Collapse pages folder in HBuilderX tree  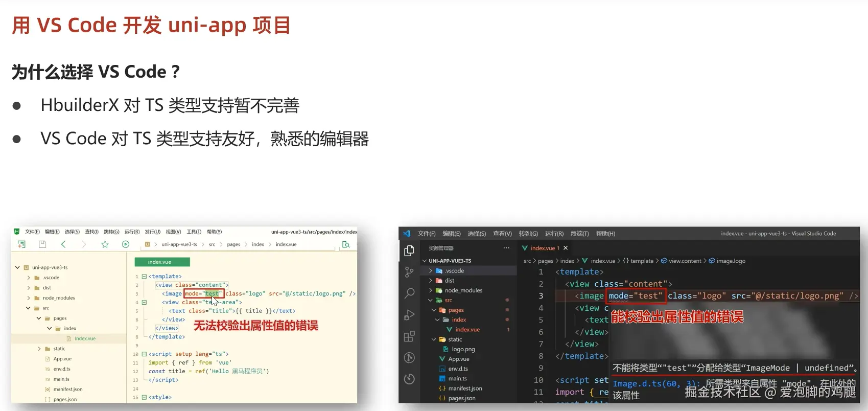[x=39, y=318]
